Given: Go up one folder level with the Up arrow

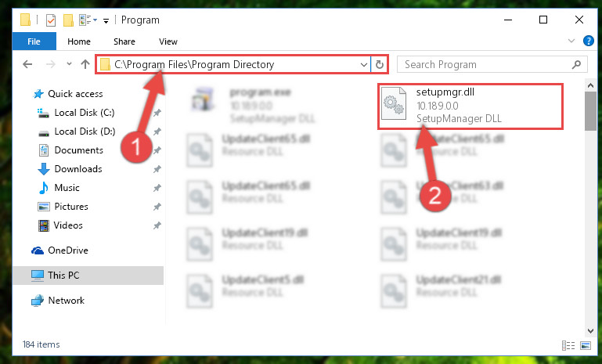Looking at the screenshot, I should [x=85, y=64].
